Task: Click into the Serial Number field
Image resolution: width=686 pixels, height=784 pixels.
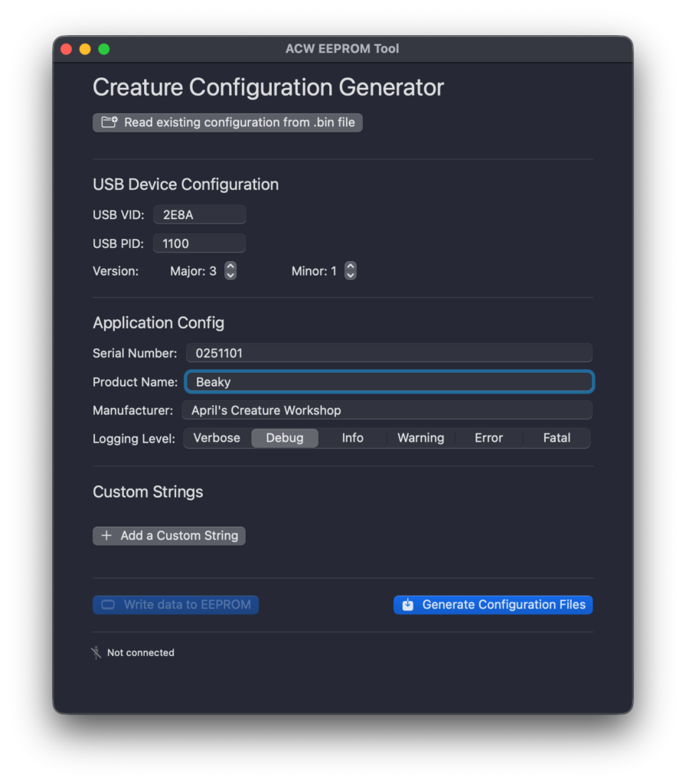Action: tap(389, 353)
